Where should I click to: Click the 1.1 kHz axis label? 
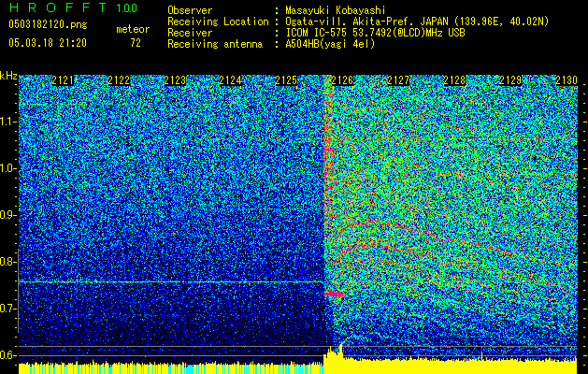pos(7,122)
